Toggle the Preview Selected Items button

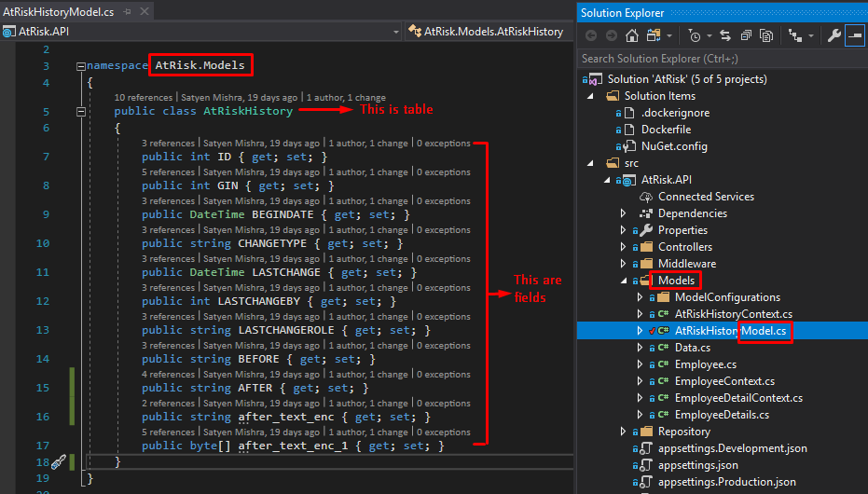click(856, 35)
